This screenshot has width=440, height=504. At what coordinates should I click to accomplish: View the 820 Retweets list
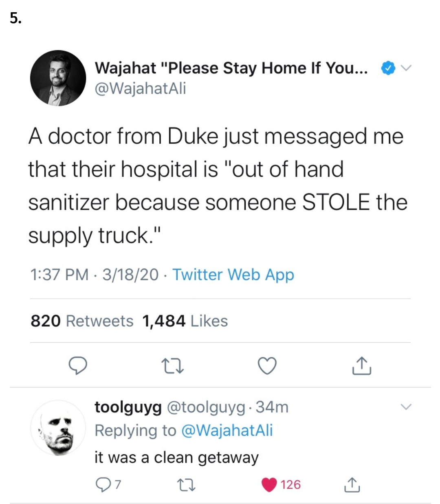(82, 321)
